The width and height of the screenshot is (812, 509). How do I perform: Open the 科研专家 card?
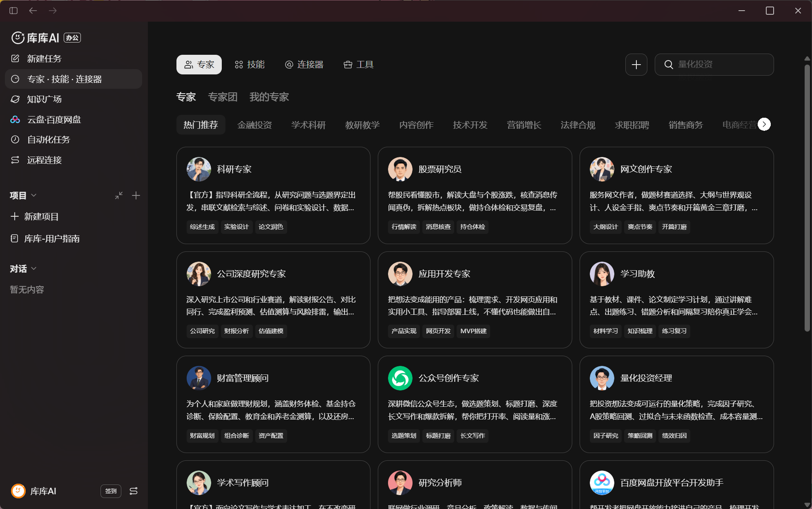pos(273,195)
